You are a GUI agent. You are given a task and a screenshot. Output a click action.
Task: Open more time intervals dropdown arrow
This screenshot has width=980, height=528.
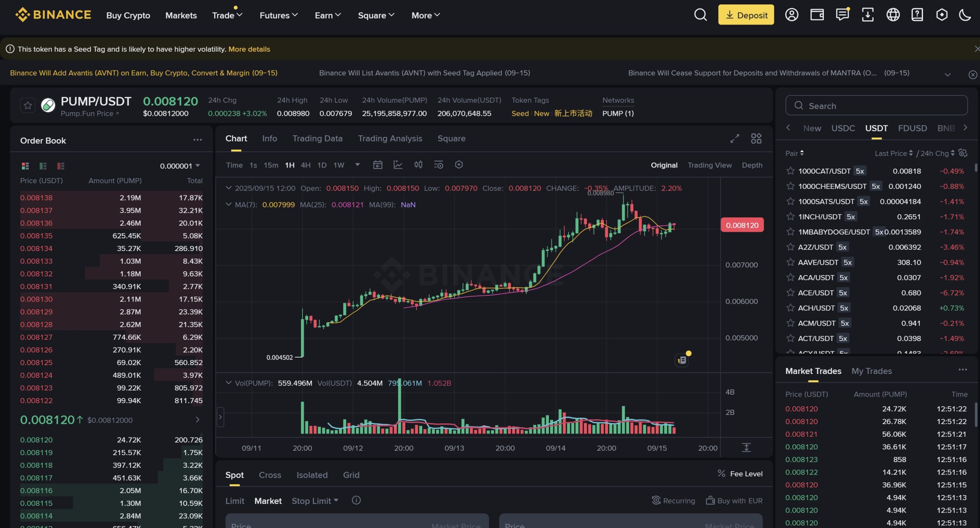358,165
